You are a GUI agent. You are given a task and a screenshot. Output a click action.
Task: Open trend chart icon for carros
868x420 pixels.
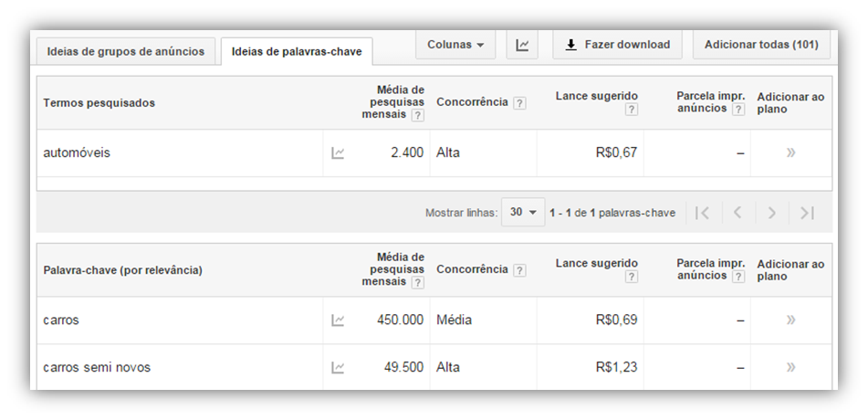tap(338, 320)
